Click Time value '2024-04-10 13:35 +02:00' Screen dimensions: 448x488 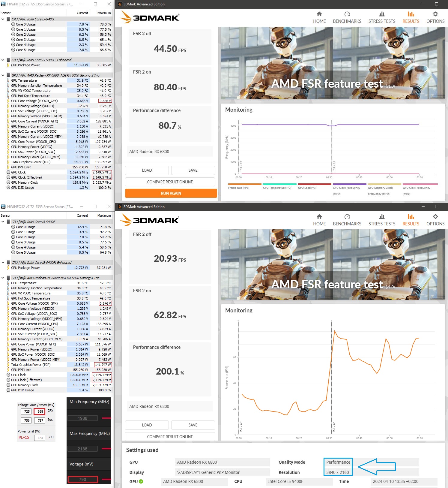[396, 481]
